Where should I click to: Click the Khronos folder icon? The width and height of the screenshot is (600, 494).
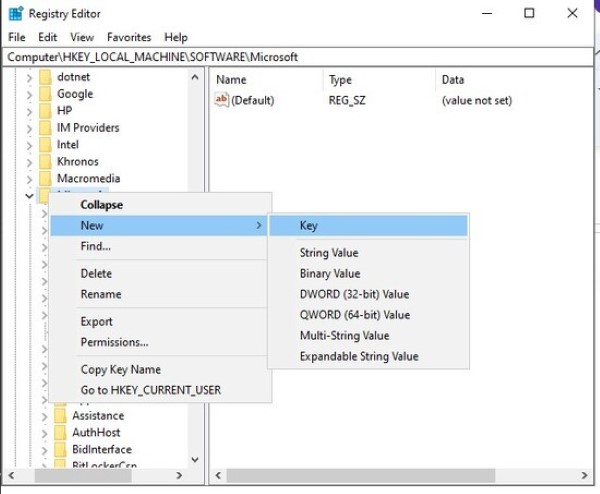[x=45, y=162]
